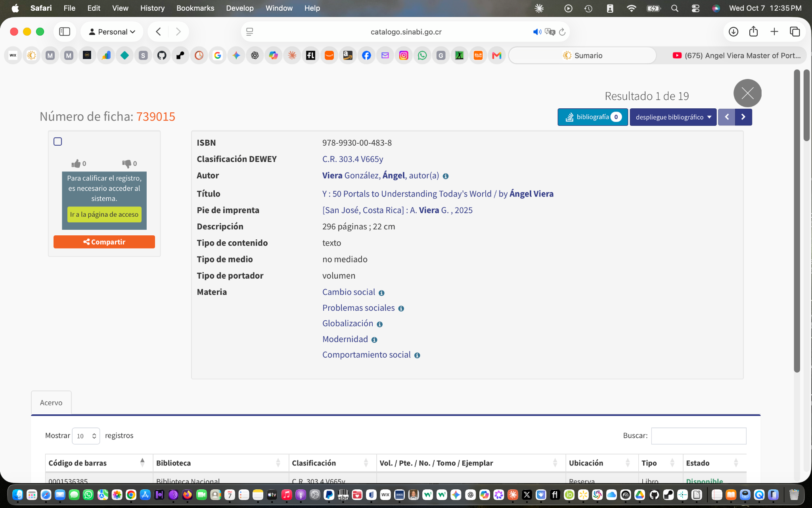The image size is (812, 508).
Task: Click the thumbs down rating icon
Action: (x=126, y=164)
